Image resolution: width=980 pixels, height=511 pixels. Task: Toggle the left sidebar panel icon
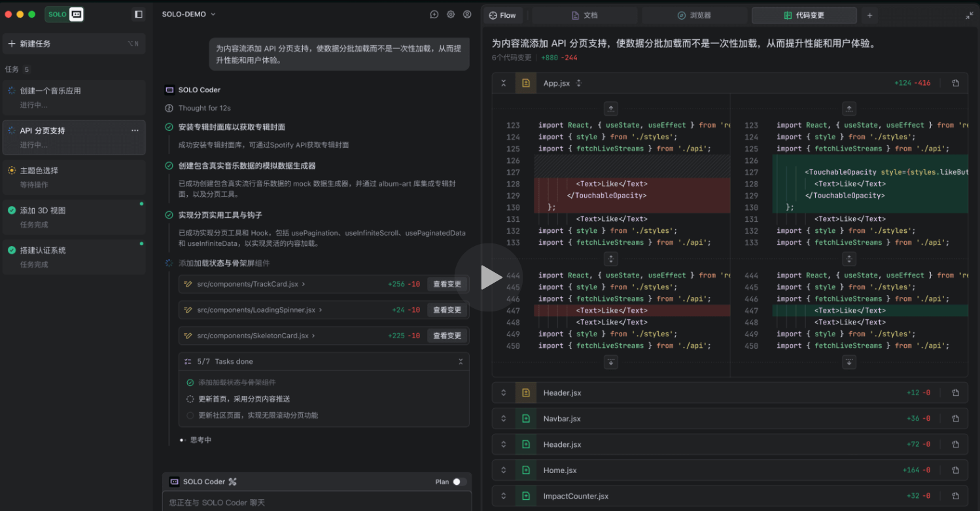(138, 14)
